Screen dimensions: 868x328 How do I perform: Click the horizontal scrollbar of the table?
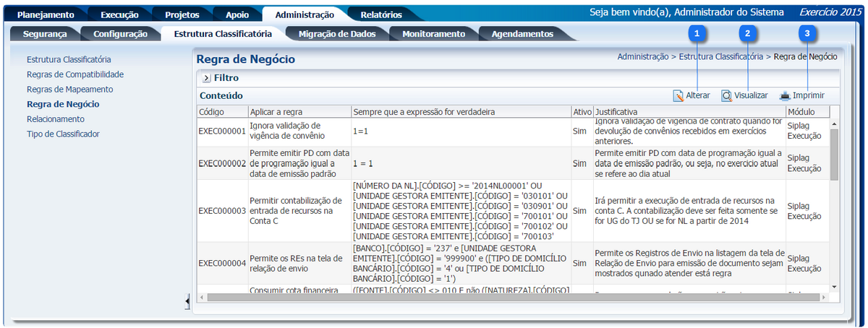point(506,297)
